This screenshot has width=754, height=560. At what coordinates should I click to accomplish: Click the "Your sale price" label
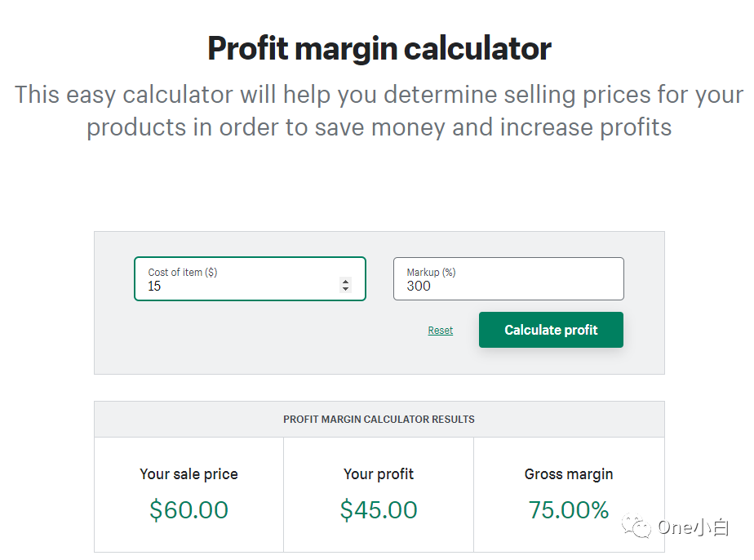click(x=188, y=474)
